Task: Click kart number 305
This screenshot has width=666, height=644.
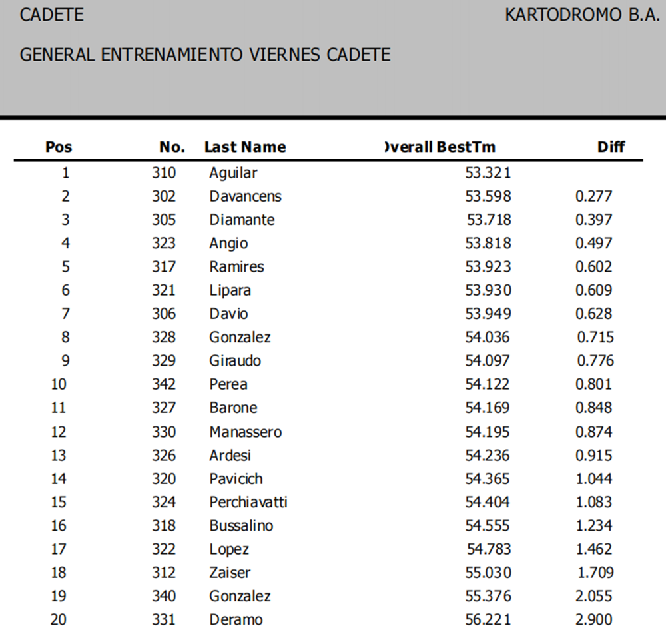Action: pos(164,220)
